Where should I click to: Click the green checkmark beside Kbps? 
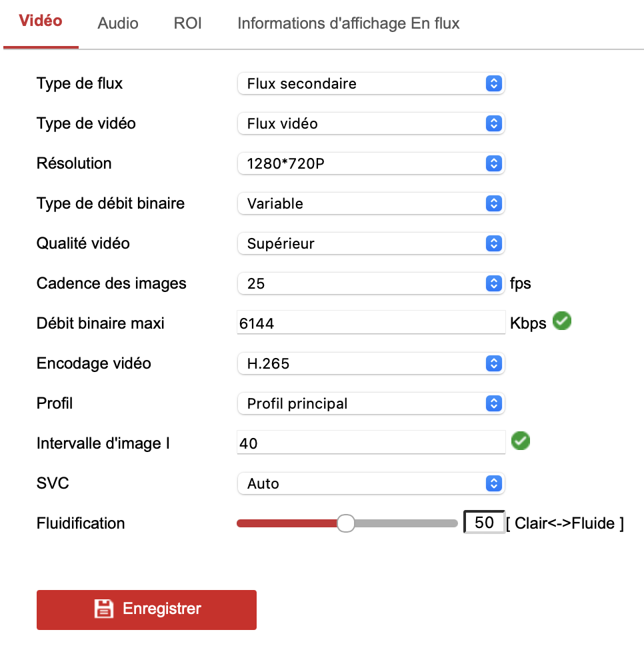(x=562, y=322)
